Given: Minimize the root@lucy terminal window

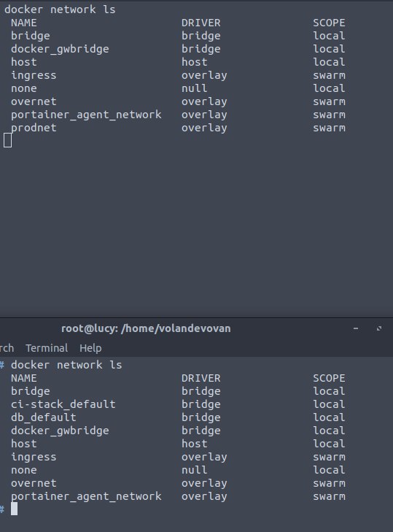Looking at the screenshot, I should pos(356,328).
